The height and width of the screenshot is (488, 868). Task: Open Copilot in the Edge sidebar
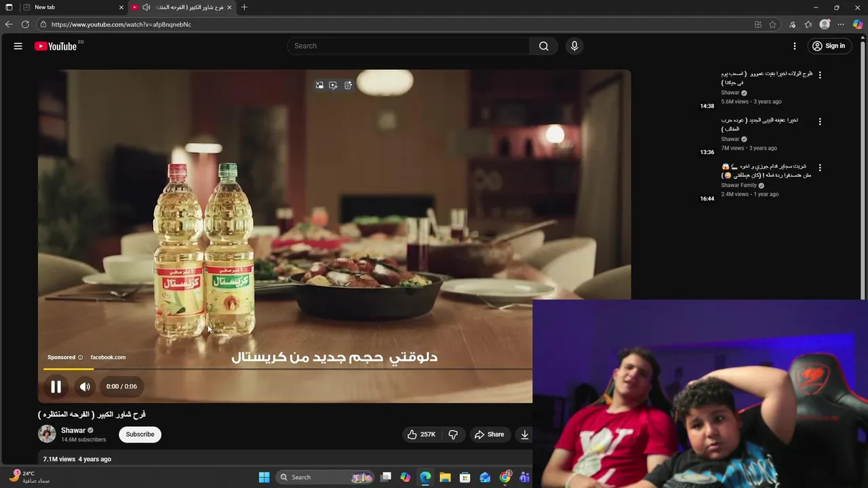coord(858,24)
